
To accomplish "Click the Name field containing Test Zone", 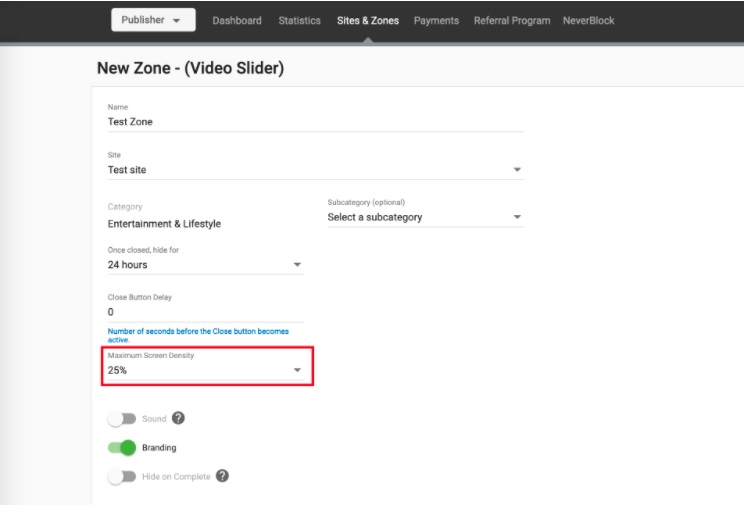I will tap(316, 121).
